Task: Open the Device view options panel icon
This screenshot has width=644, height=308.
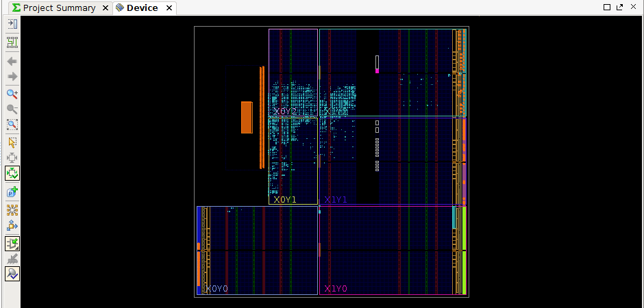Action: pyautogui.click(x=12, y=24)
